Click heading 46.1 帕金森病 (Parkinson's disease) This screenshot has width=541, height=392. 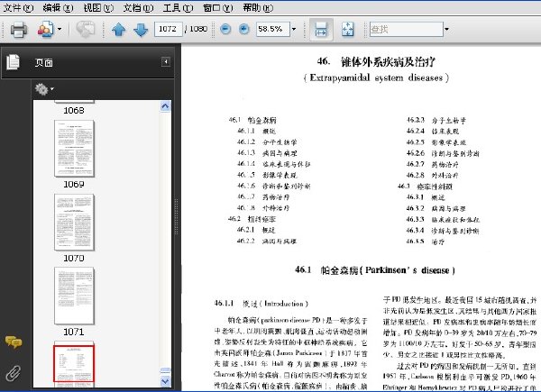tap(375, 270)
